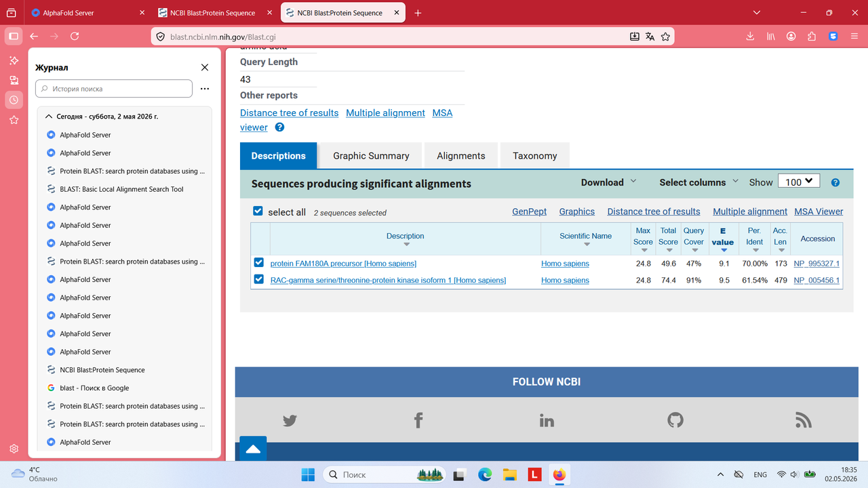The height and width of the screenshot is (488, 868).
Task: Open NCBI's Twitter page
Action: click(290, 421)
